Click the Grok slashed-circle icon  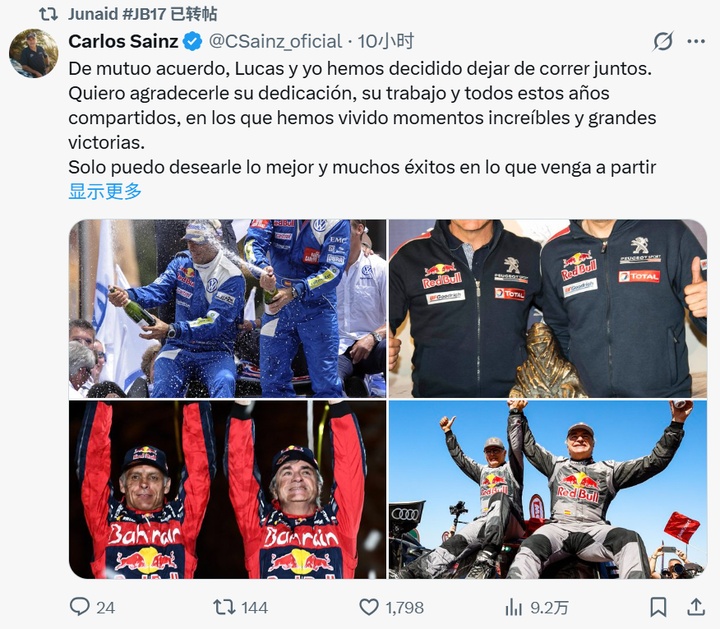point(663,41)
